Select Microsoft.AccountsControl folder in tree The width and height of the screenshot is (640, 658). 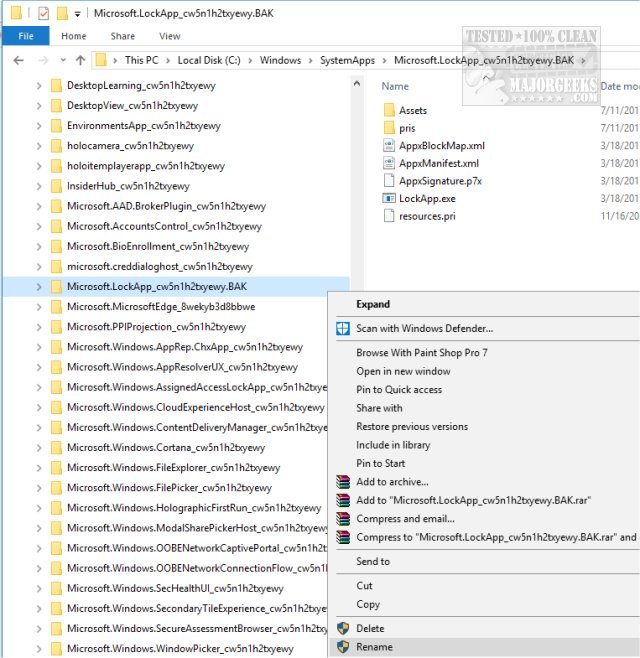[164, 226]
